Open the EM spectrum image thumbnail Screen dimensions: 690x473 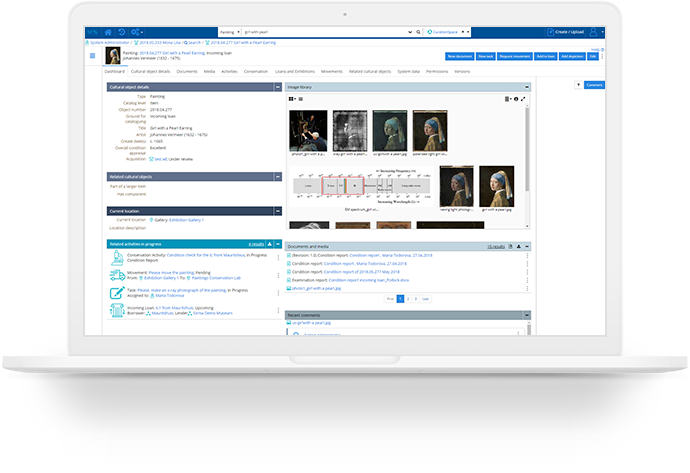point(362,186)
